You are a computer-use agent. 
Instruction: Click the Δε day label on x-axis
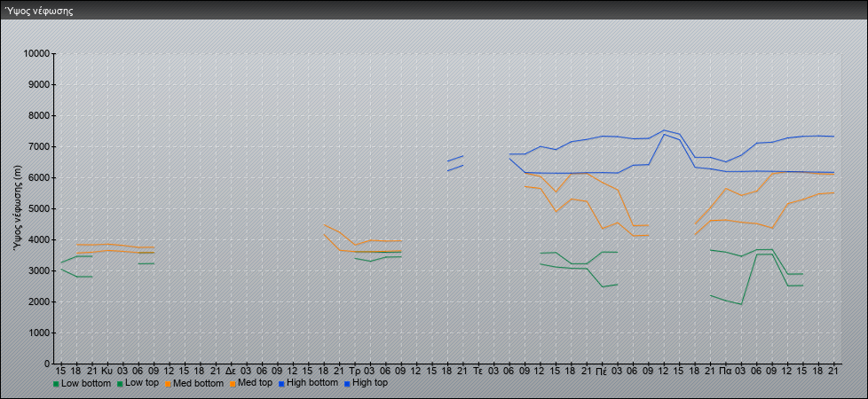tap(231, 370)
